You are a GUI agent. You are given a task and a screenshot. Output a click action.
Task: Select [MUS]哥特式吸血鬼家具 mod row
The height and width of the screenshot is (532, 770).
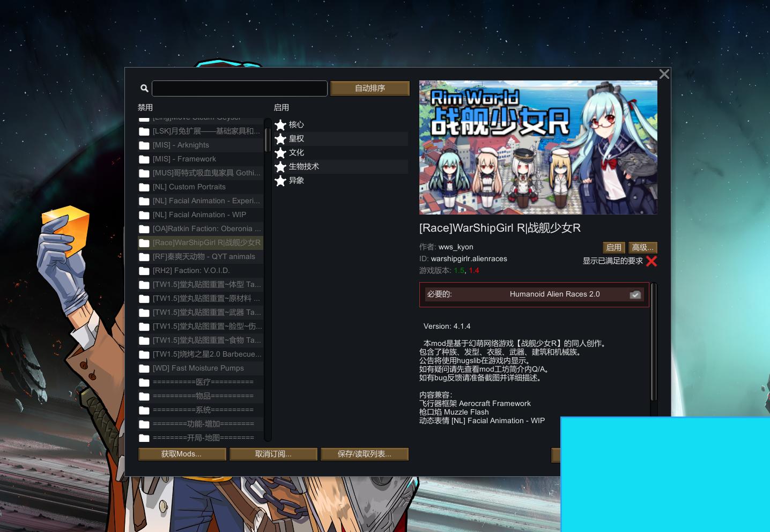pos(201,173)
